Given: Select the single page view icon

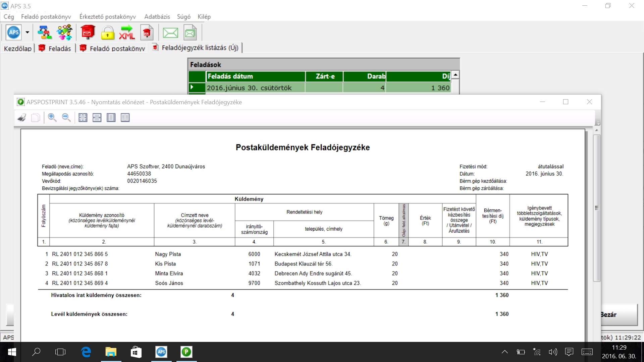Looking at the screenshot, I should 111,117.
